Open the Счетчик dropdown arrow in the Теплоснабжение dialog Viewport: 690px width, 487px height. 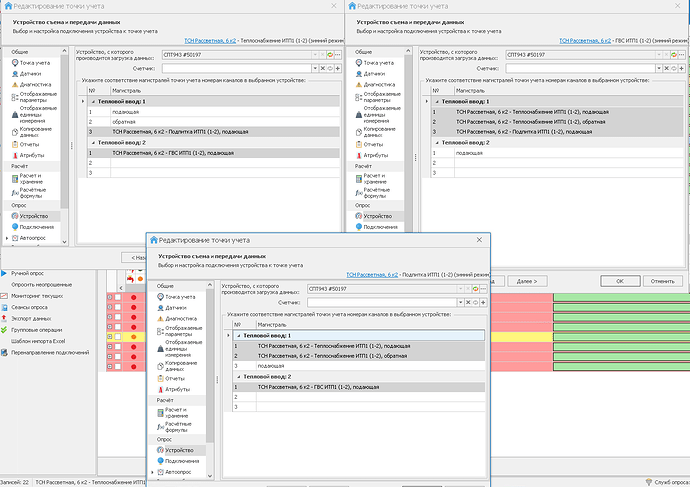click(x=315, y=68)
